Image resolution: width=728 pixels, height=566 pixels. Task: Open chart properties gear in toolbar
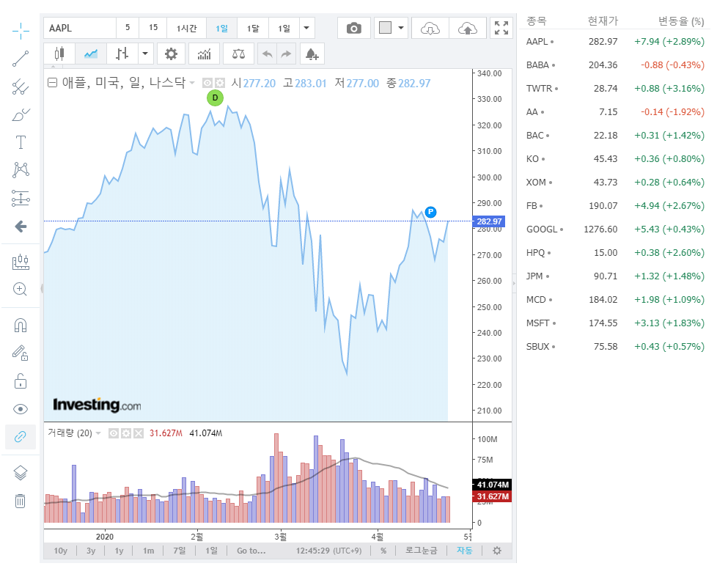point(171,54)
